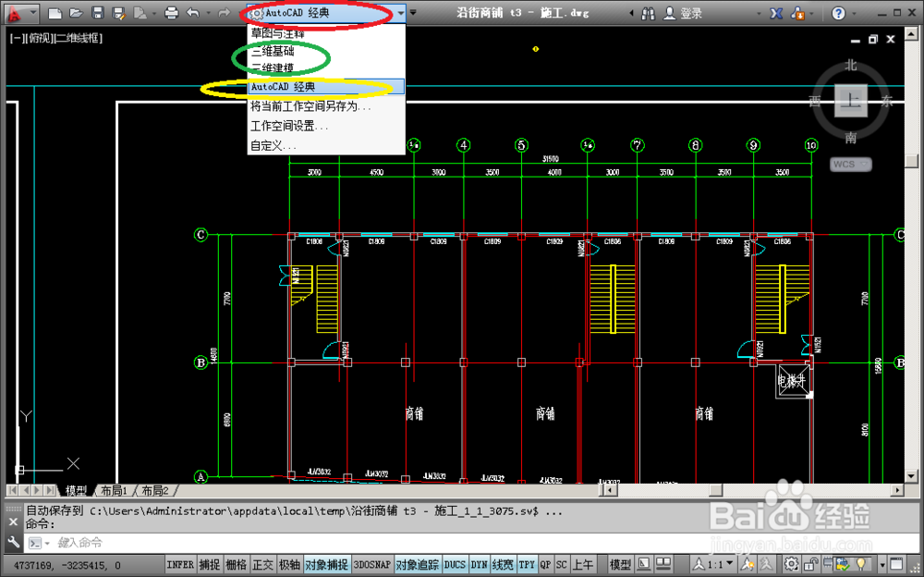Image resolution: width=924 pixels, height=577 pixels.
Task: Print the drawing using the plot icon
Action: click(171, 13)
